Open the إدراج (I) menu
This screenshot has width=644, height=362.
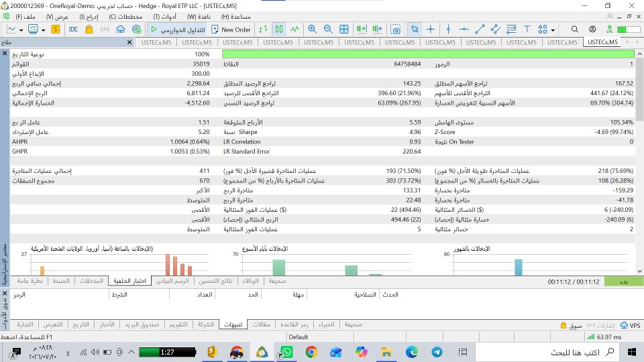(89, 17)
